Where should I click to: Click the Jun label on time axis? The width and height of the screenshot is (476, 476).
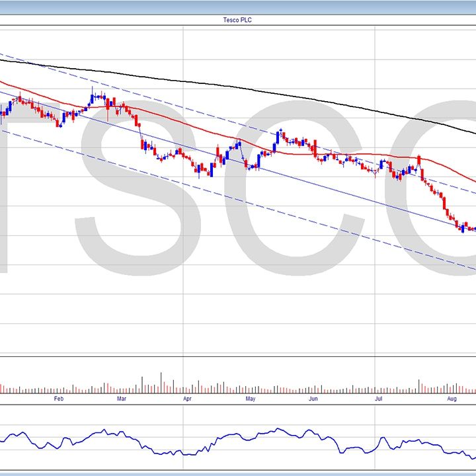313,399
